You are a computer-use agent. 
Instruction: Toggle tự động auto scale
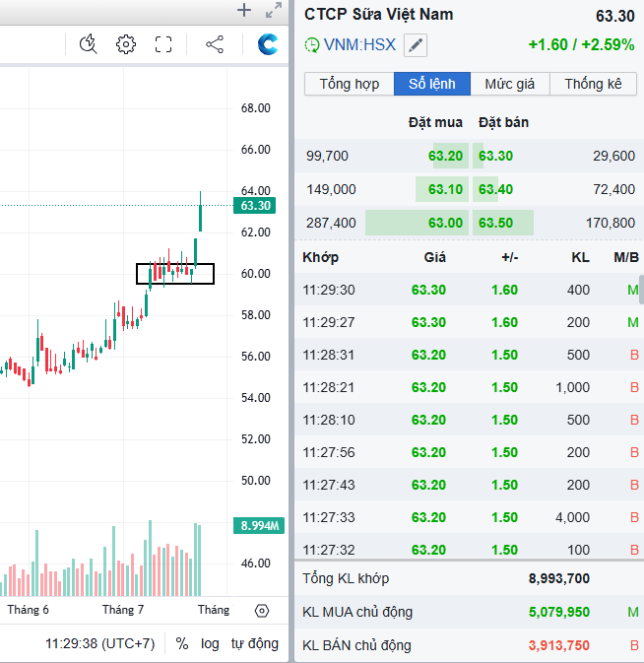pos(255,643)
